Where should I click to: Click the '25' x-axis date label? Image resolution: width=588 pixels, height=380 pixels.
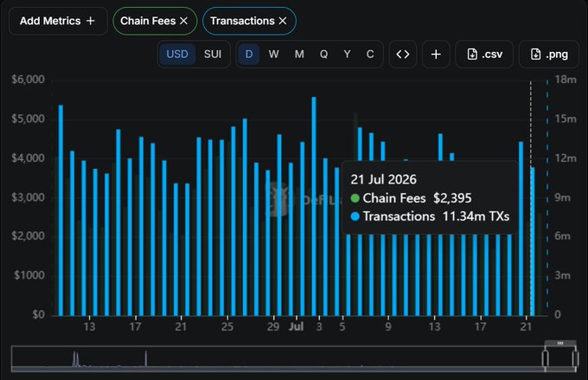(x=227, y=326)
